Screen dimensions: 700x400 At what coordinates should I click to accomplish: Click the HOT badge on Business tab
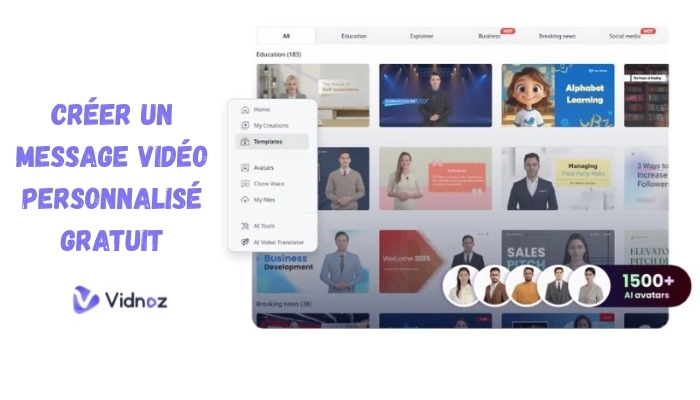(x=508, y=31)
